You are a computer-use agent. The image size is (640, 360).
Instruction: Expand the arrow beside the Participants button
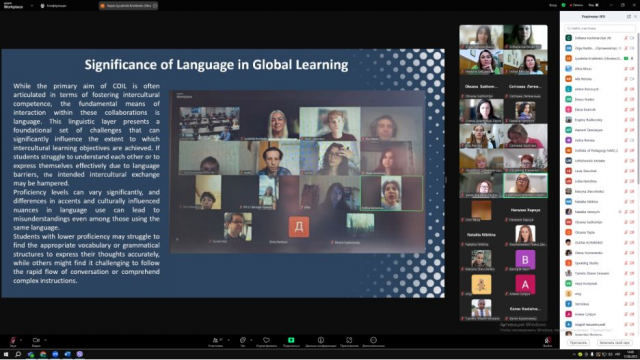pos(229,340)
